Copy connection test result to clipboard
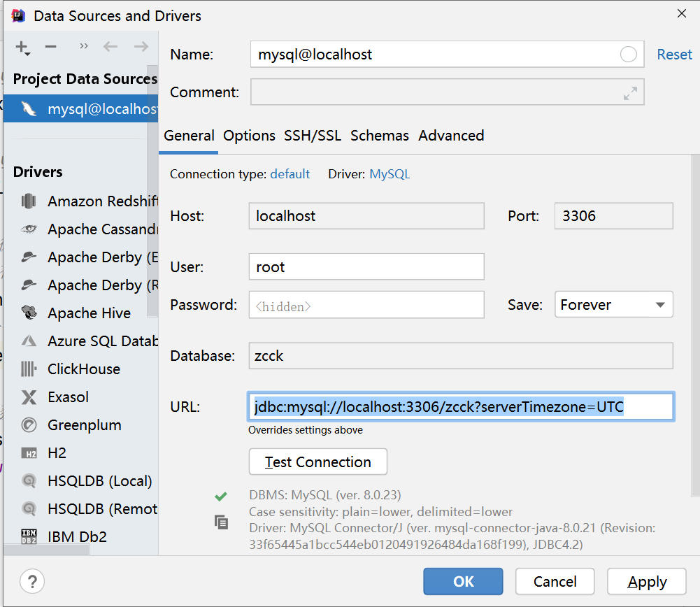700x607 pixels. [221, 522]
